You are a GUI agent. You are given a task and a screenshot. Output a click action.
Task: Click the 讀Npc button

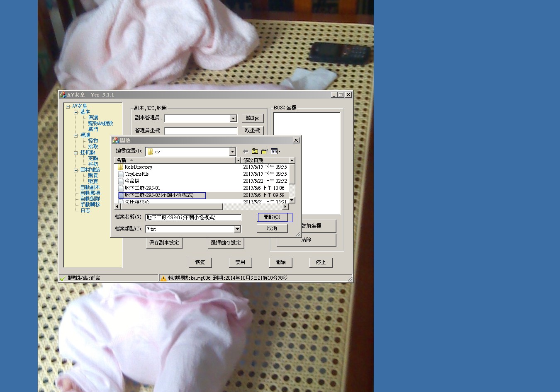coord(253,119)
